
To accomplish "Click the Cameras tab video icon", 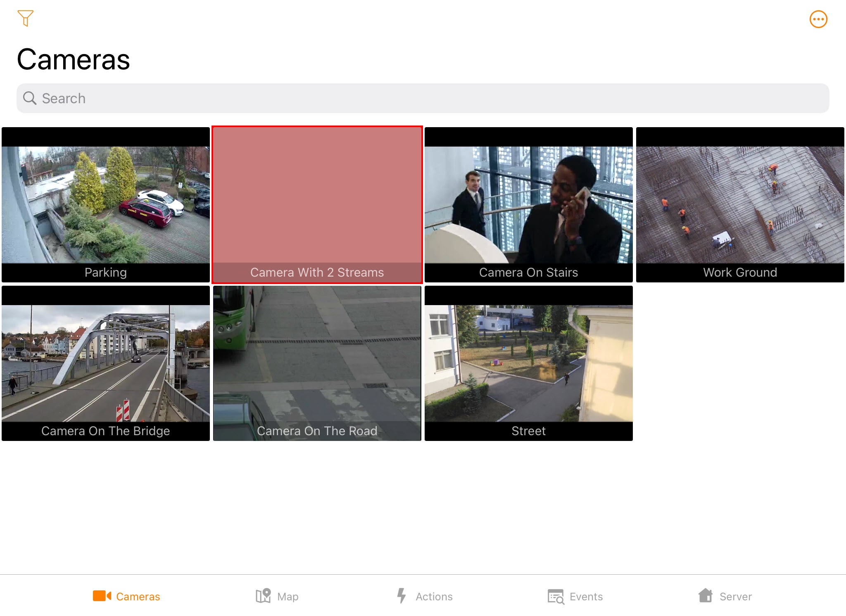I will pyautogui.click(x=102, y=596).
